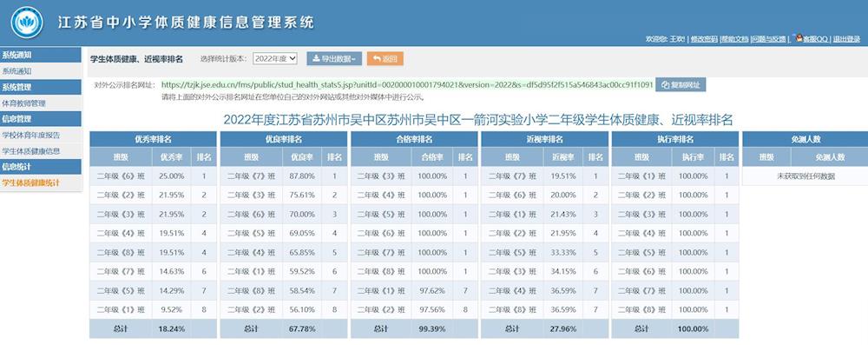
Task: Click 二年级《3》班 in pass rate table
Action: (x=382, y=176)
